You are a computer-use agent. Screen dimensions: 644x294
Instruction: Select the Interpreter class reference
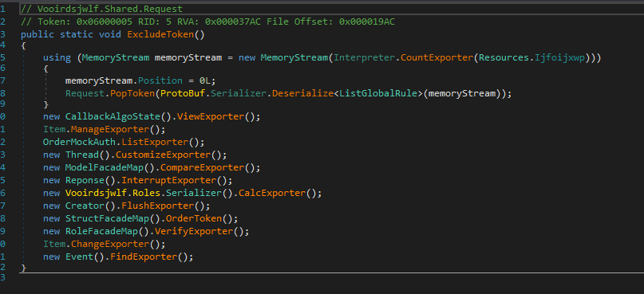click(365, 57)
